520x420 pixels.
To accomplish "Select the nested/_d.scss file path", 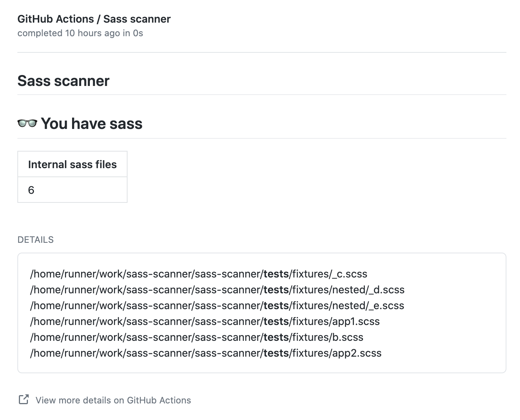I will (217, 290).
